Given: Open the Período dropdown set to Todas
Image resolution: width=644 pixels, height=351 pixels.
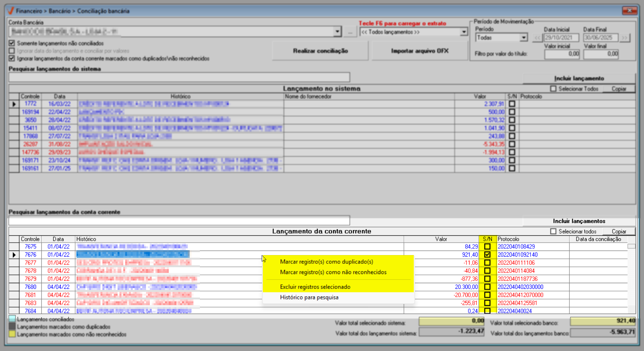Looking at the screenshot, I should tap(523, 38).
